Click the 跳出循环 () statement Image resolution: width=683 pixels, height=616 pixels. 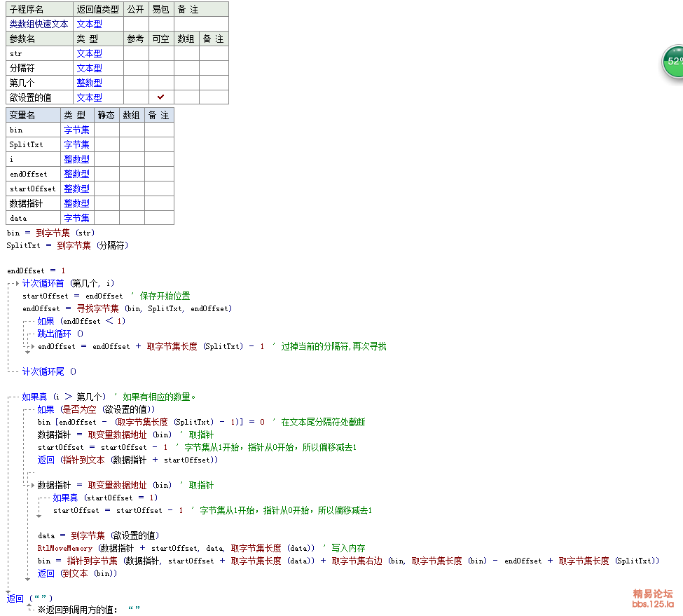[x=60, y=334]
